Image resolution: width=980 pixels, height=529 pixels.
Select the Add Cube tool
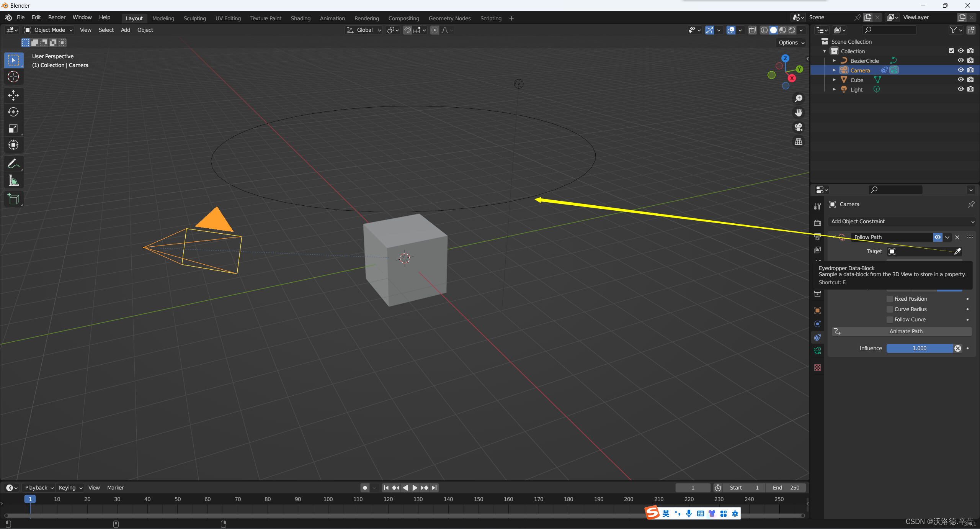13,199
